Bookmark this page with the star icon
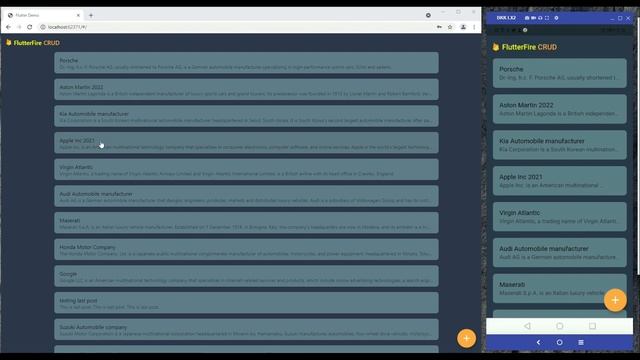 [450, 27]
